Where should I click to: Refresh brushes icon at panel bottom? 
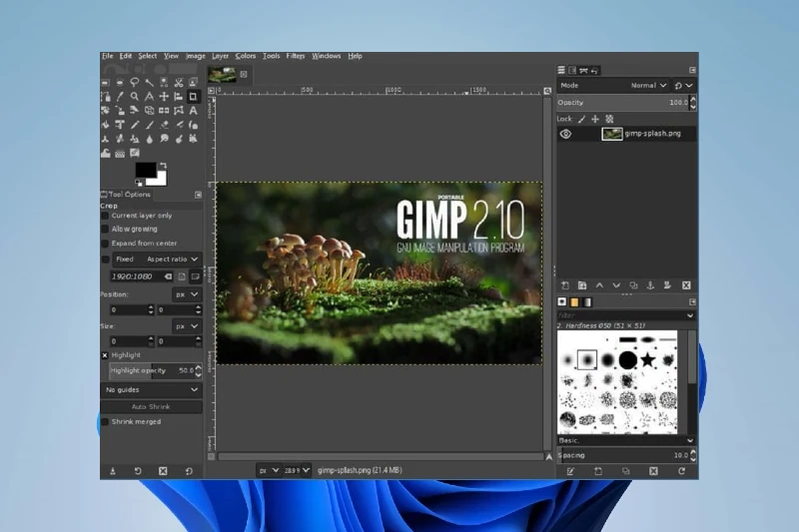[x=681, y=471]
